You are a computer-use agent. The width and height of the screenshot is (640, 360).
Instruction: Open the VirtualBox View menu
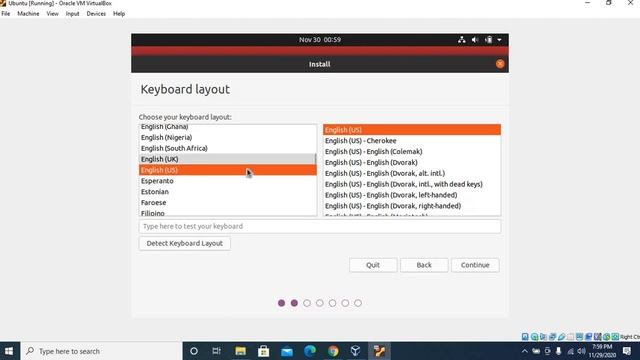tap(52, 13)
